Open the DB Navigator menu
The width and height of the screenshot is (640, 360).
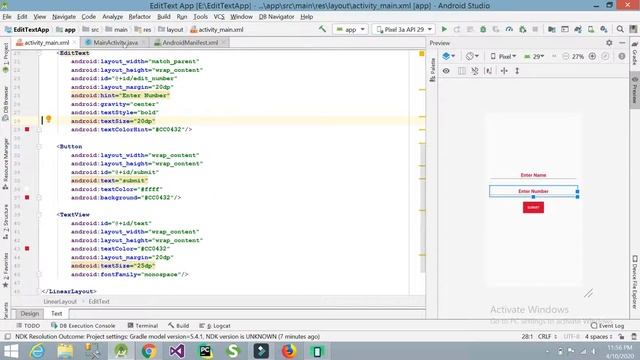point(276,17)
